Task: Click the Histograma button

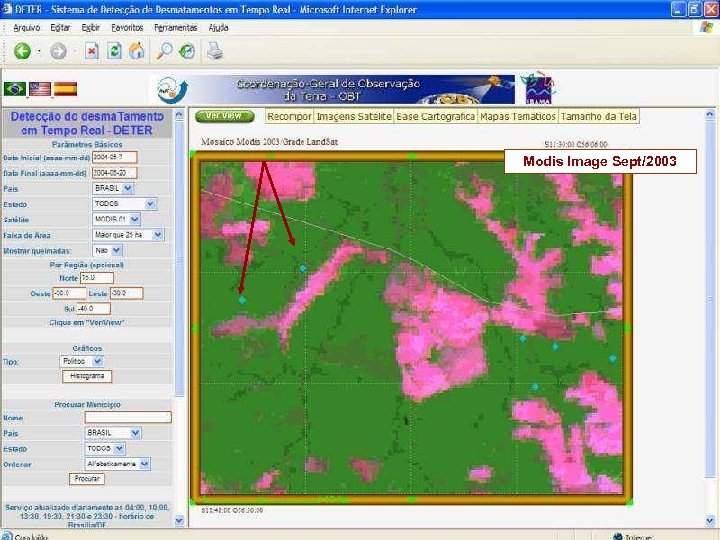Action: pyautogui.click(x=87, y=376)
